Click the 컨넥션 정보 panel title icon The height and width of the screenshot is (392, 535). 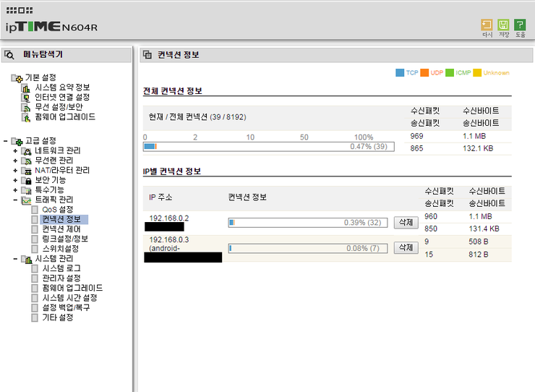click(147, 55)
